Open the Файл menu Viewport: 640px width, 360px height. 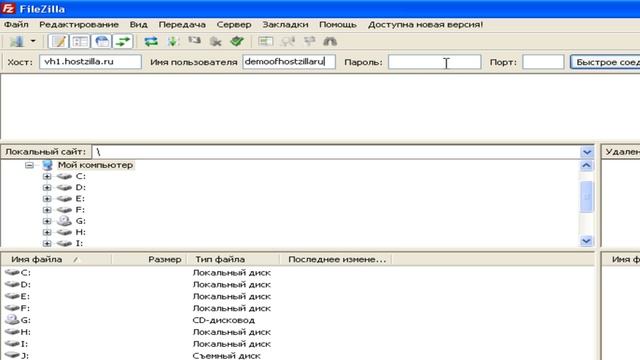pyautogui.click(x=16, y=24)
